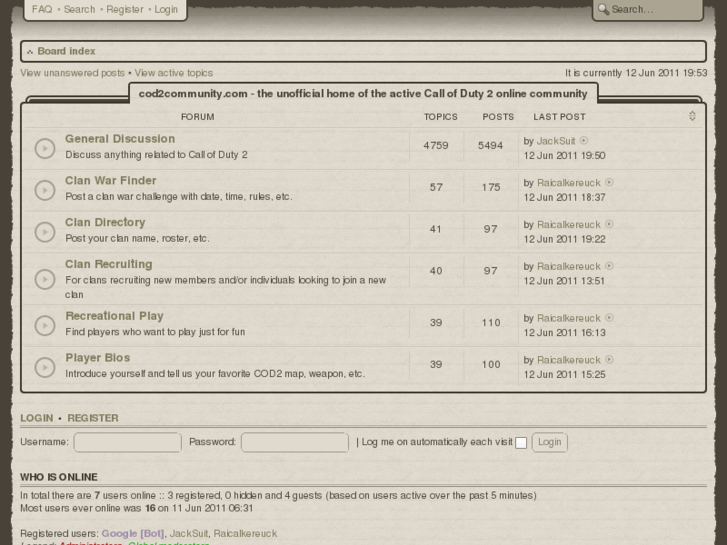
Task: Open the General Discussion forum
Action: [120, 139]
